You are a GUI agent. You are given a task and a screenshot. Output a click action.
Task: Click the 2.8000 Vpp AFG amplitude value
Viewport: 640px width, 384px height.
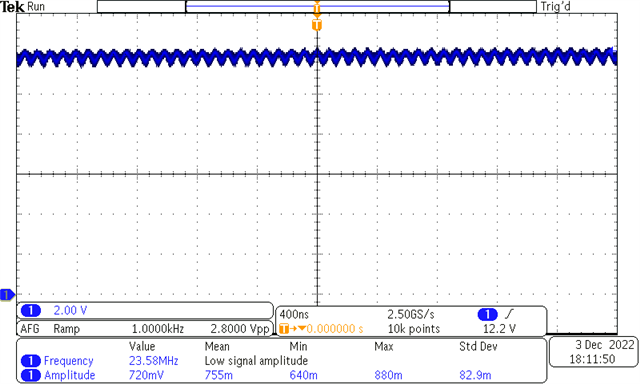tap(240, 329)
